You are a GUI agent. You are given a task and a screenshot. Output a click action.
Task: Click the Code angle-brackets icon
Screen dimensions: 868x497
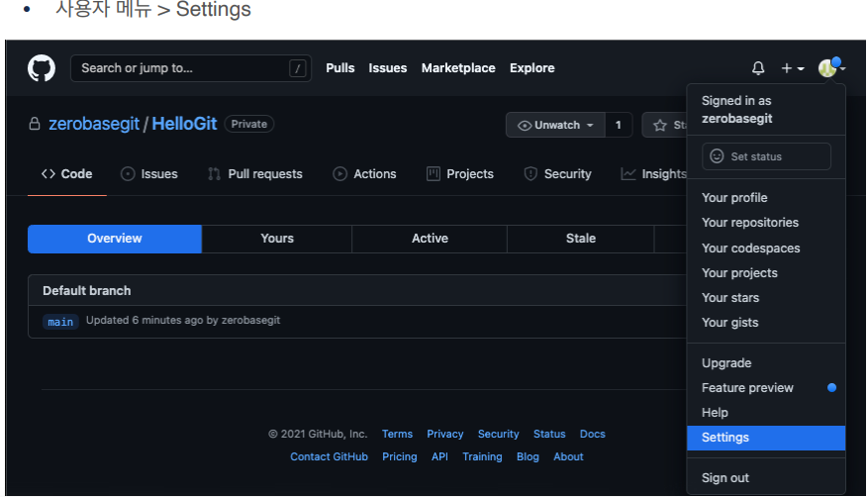pyautogui.click(x=48, y=174)
